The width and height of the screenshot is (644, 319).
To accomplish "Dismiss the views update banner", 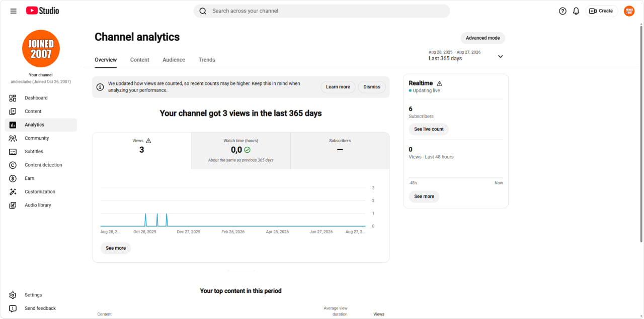I will click(372, 87).
